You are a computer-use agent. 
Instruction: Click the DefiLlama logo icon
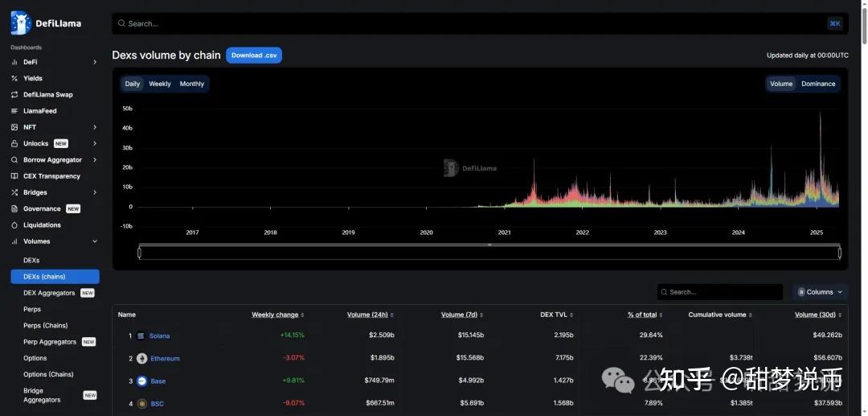(x=20, y=23)
